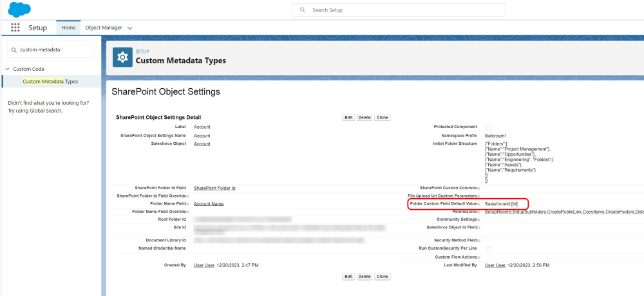This screenshot has width=644, height=296.
Task: Click the info icon beside Initial Folder Structure
Action: point(480,143)
